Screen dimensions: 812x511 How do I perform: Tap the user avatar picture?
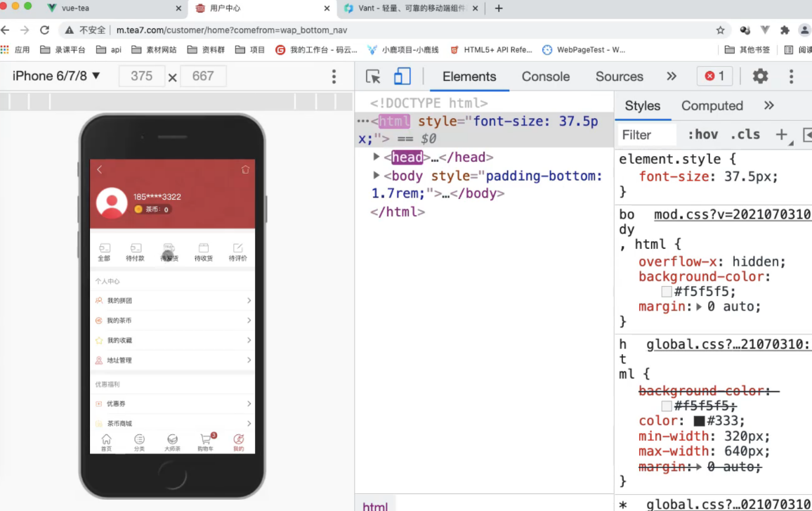pos(112,202)
